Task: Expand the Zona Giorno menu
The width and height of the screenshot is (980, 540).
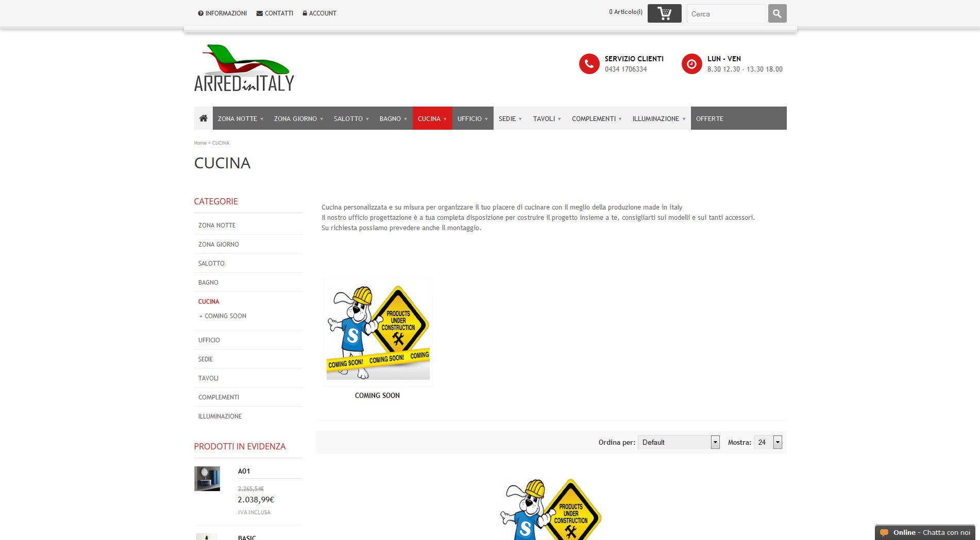Action: (x=299, y=118)
